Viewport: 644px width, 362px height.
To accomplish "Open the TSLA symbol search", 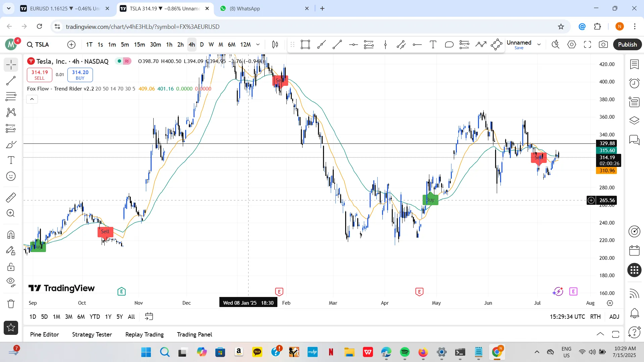I will point(38,45).
